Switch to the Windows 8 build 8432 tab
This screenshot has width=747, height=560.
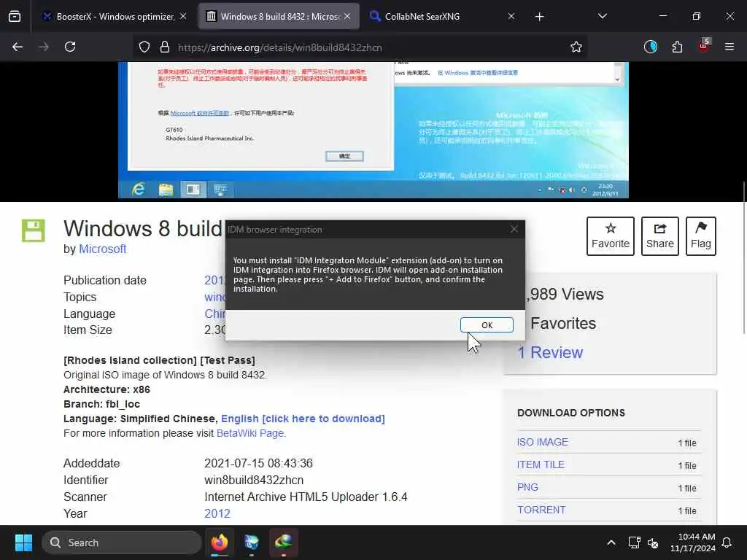279,16
